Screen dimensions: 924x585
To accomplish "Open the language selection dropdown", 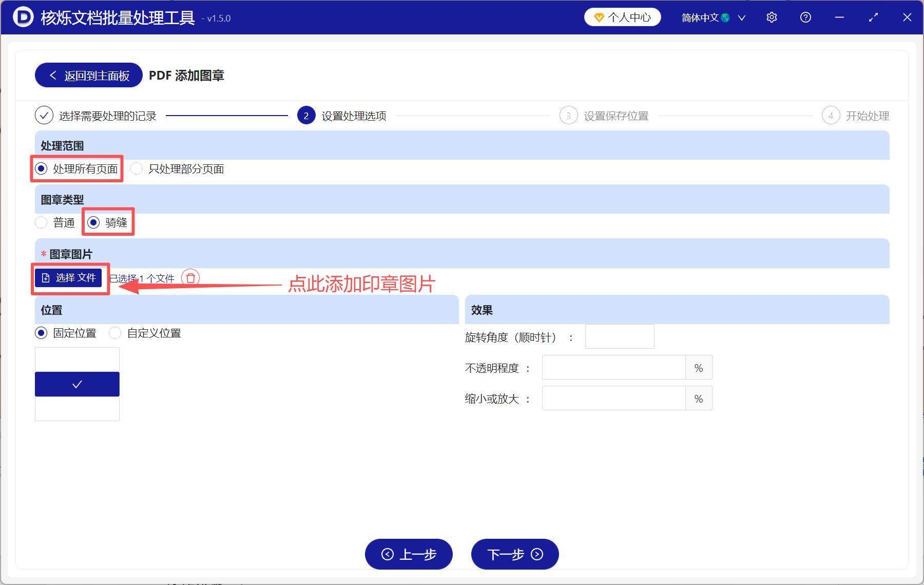I will point(742,17).
